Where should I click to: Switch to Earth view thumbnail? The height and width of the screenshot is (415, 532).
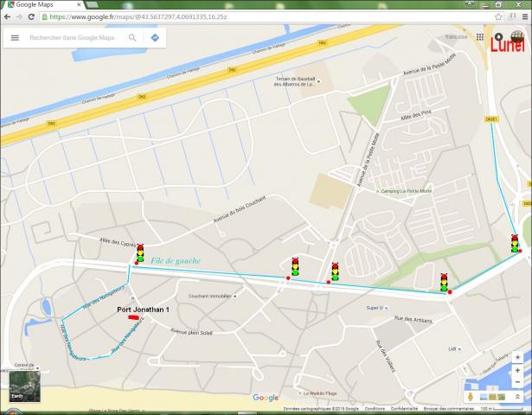pos(25,386)
